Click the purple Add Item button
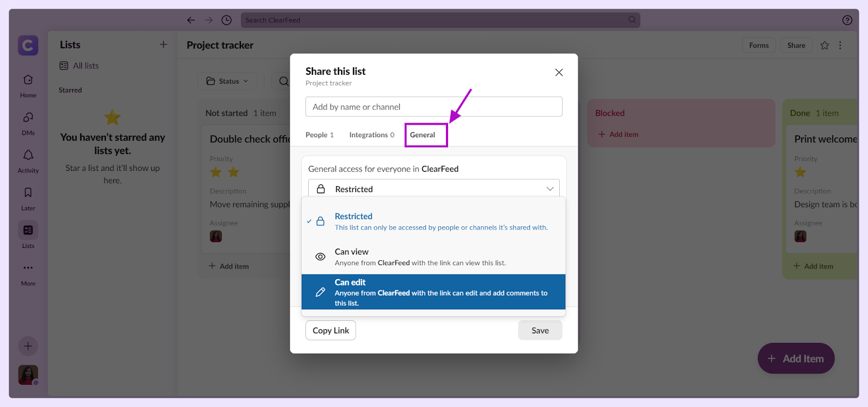Viewport: 868px width, 407px height. point(796,358)
